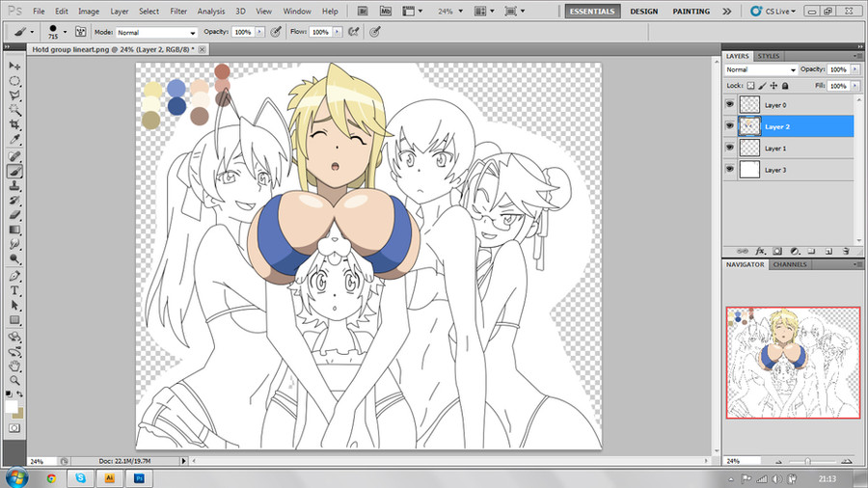Switch to Design workspace

tap(644, 11)
